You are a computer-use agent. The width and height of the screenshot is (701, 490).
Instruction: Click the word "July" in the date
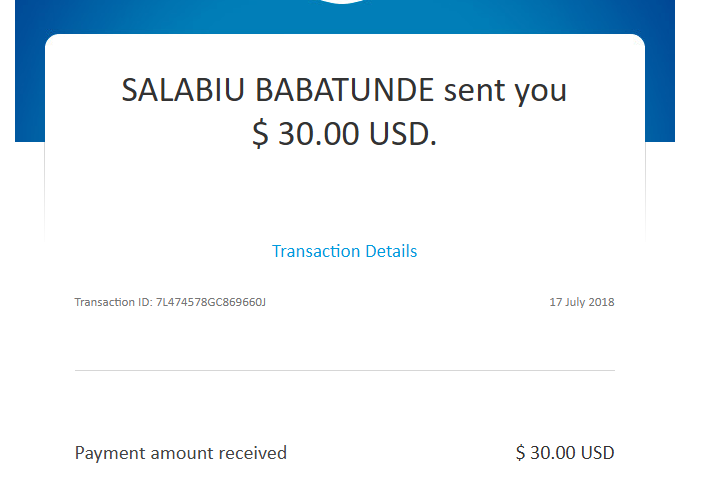pyautogui.click(x=575, y=302)
